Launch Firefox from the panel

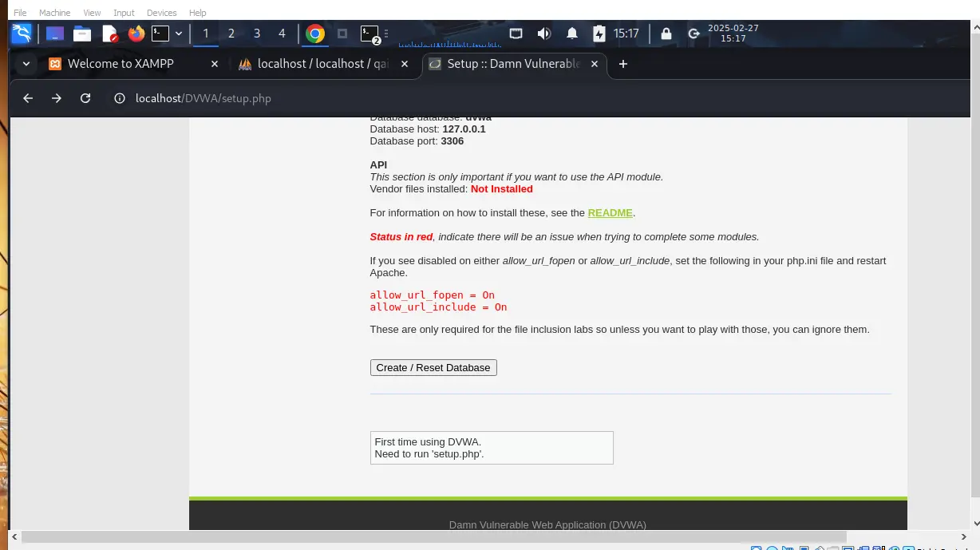136,34
